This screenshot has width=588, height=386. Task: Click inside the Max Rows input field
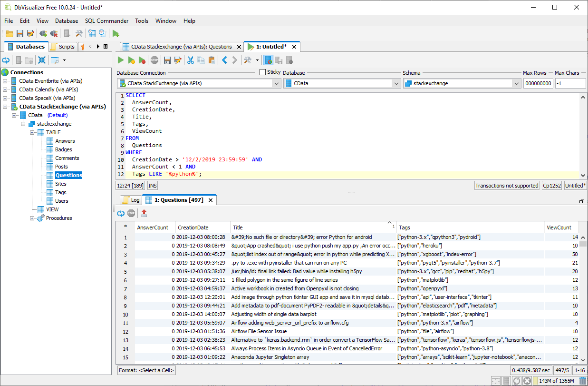(538, 83)
